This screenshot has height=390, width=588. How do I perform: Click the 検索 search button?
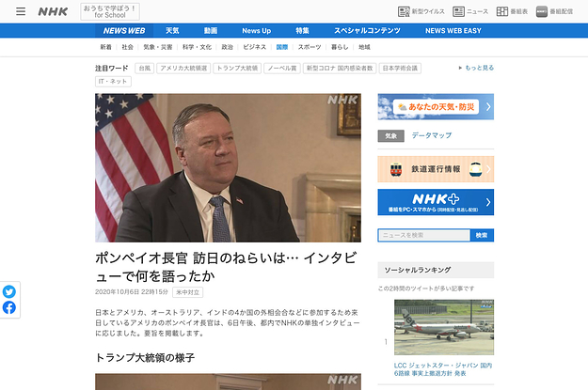point(482,235)
